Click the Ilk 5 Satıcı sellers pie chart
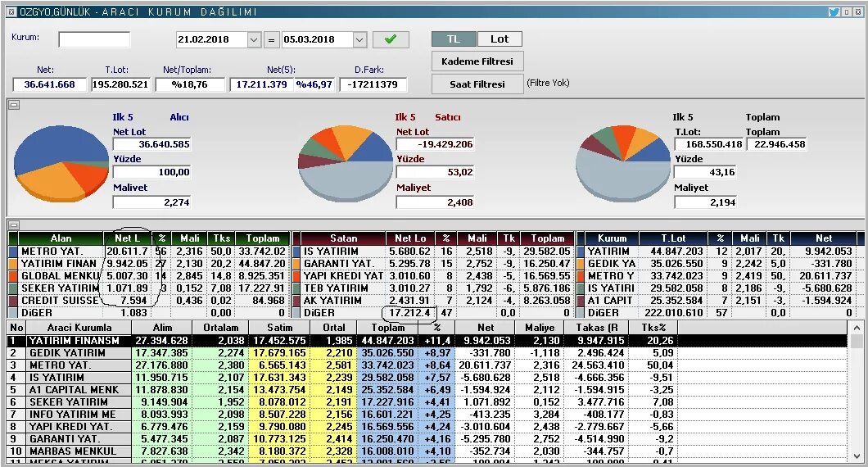 coord(346,163)
